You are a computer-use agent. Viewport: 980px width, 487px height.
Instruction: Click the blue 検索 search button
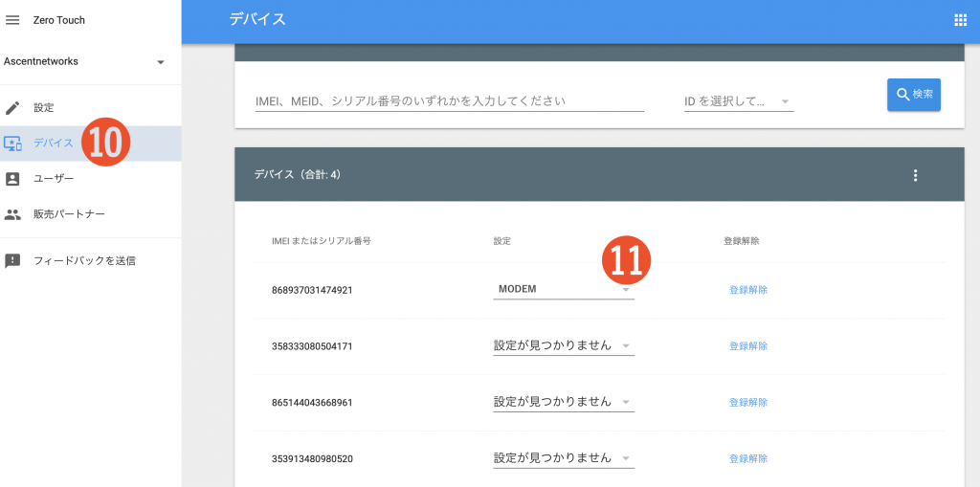click(x=914, y=95)
